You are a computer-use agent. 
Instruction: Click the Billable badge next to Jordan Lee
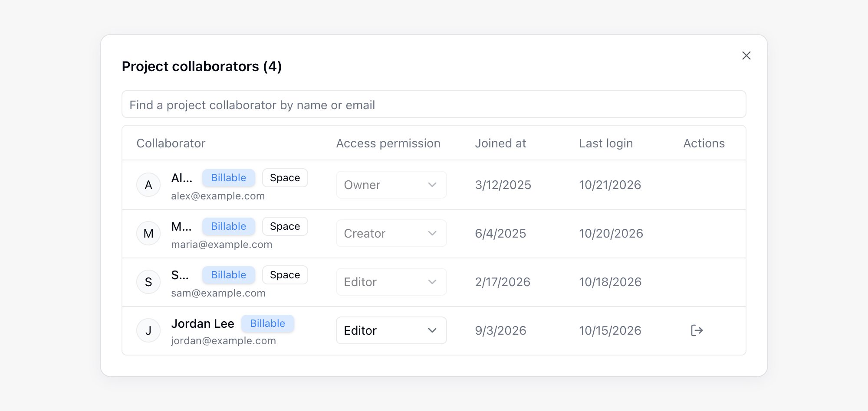[x=267, y=323]
